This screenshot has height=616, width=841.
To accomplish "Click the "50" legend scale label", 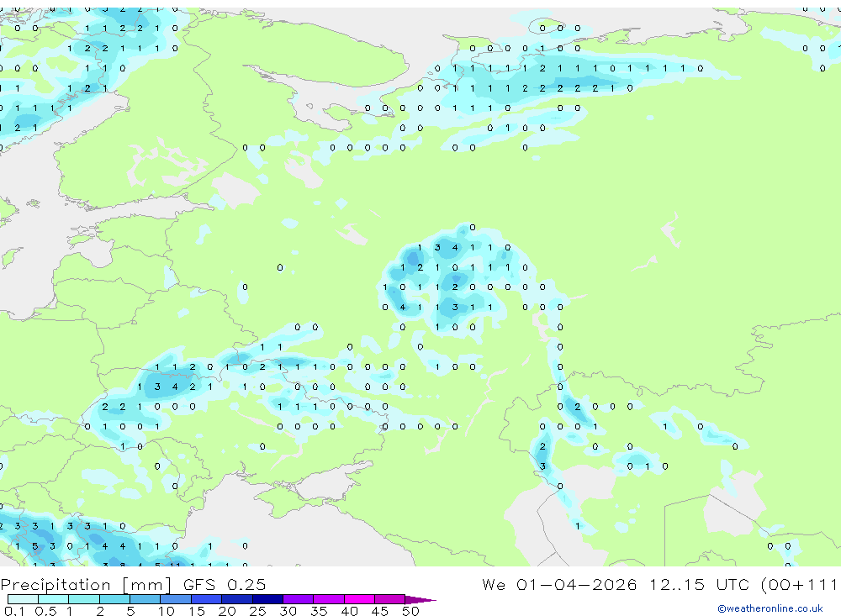I will 410,611.
